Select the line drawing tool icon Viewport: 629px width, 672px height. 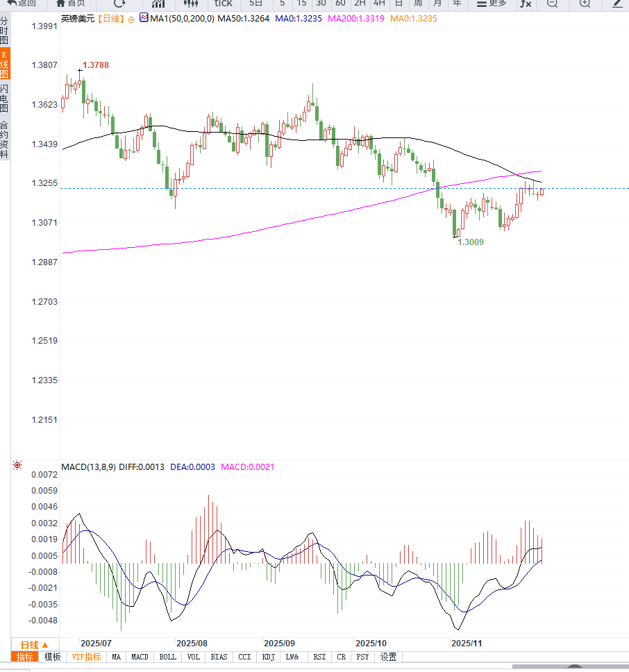(617, 3)
